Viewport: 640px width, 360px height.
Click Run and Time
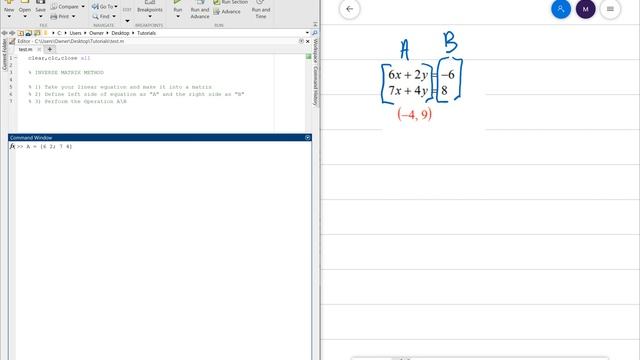[x=261, y=10]
